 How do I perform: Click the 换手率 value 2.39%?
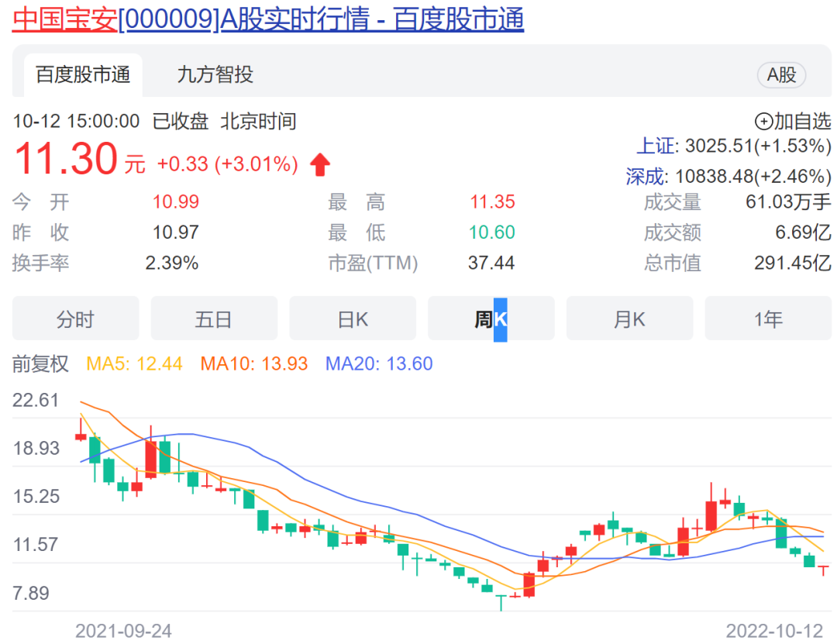[172, 263]
